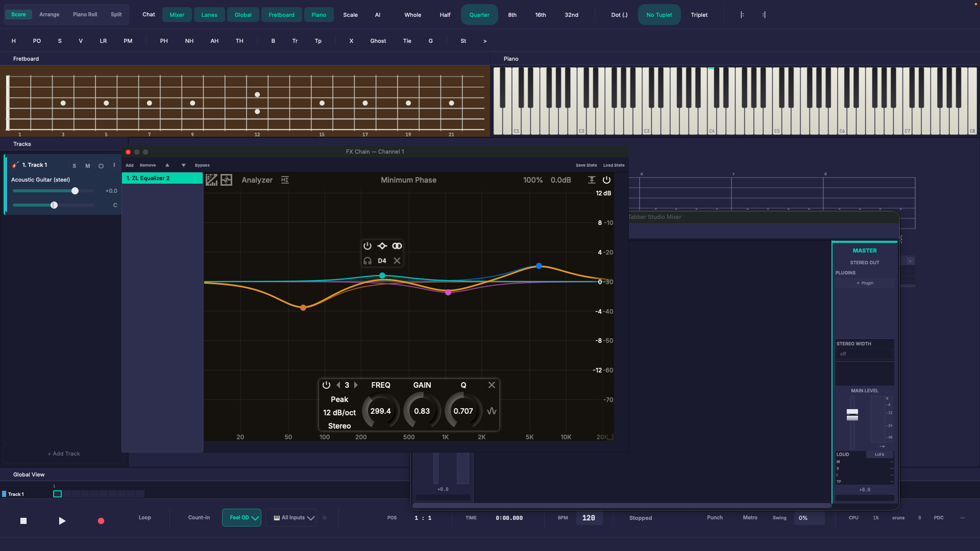The width and height of the screenshot is (980, 551).
Task: Click Add in the FX Chain window
Action: (x=130, y=165)
